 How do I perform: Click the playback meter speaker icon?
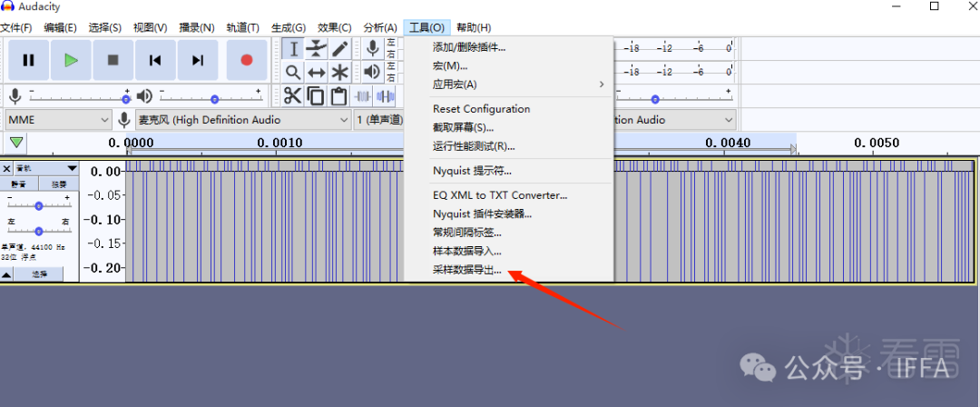373,72
